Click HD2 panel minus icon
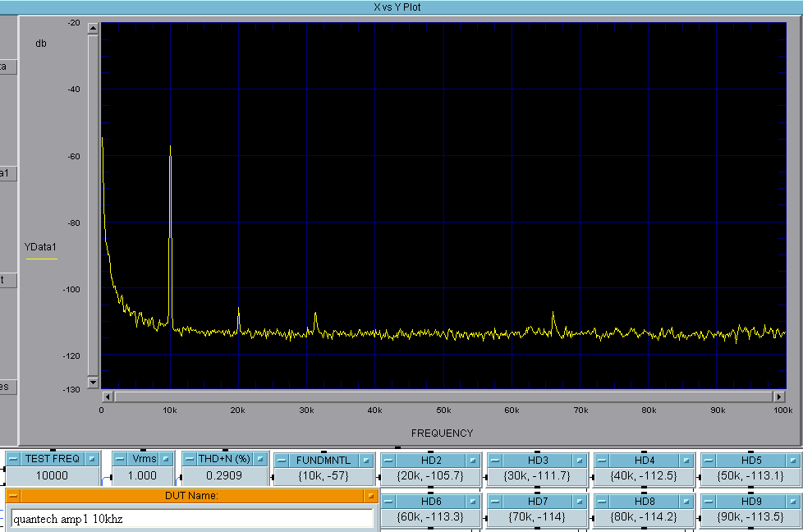The image size is (803, 532). click(388, 461)
